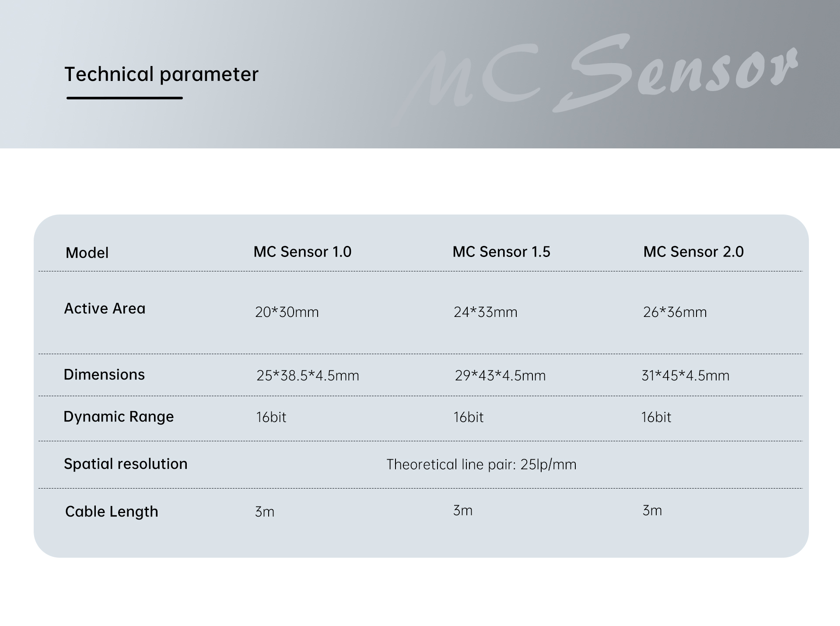This screenshot has width=840, height=626.
Task: Click the "Dynamic Range" row label
Action: point(119,416)
